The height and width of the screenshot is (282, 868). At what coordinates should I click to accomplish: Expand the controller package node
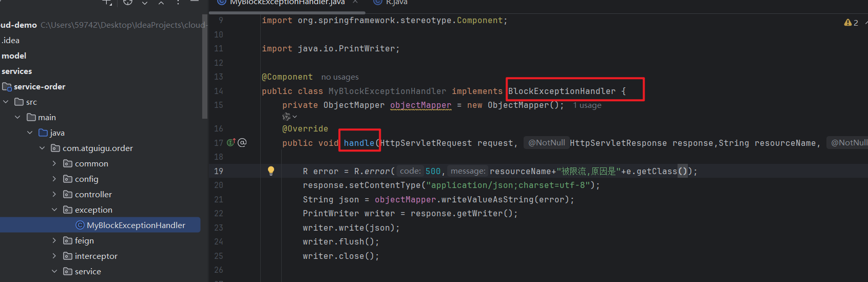[54, 194]
